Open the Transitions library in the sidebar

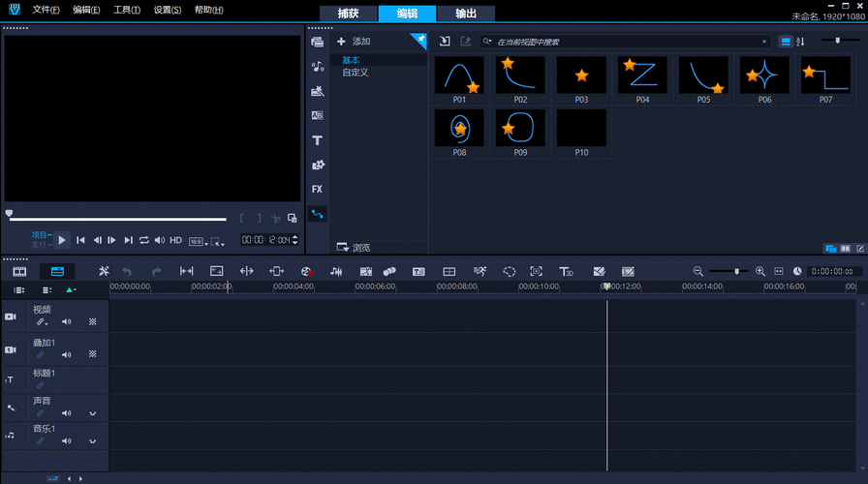[x=317, y=115]
